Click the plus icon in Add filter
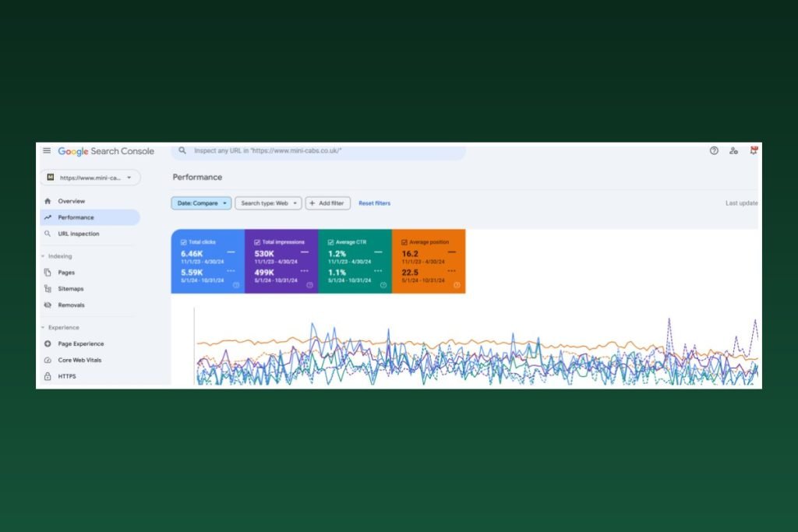This screenshot has height=532, width=798. point(312,203)
